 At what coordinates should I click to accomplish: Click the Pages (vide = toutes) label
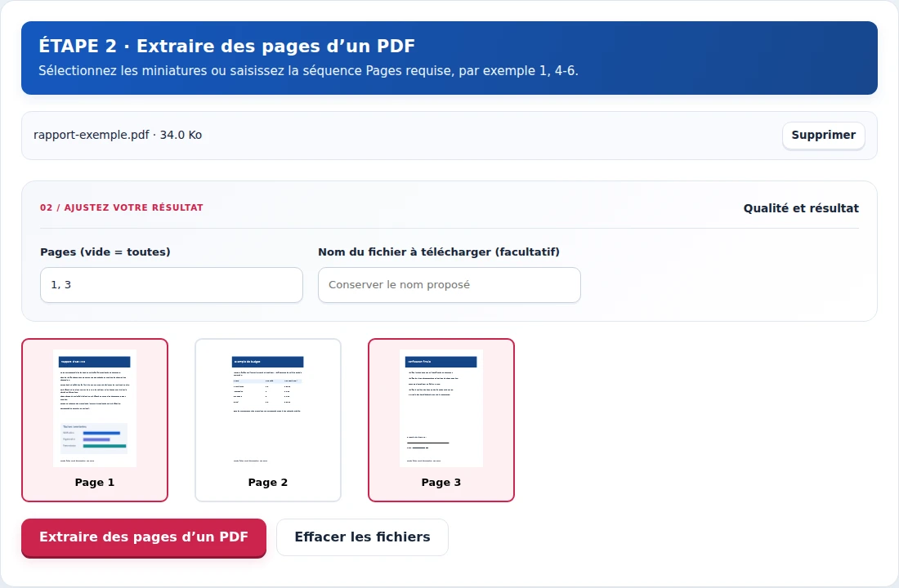click(x=105, y=252)
